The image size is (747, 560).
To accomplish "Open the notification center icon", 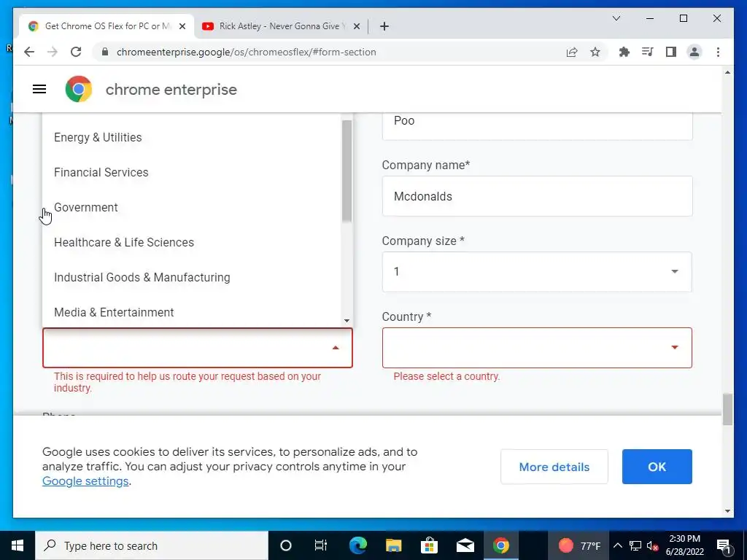I will click(724, 545).
